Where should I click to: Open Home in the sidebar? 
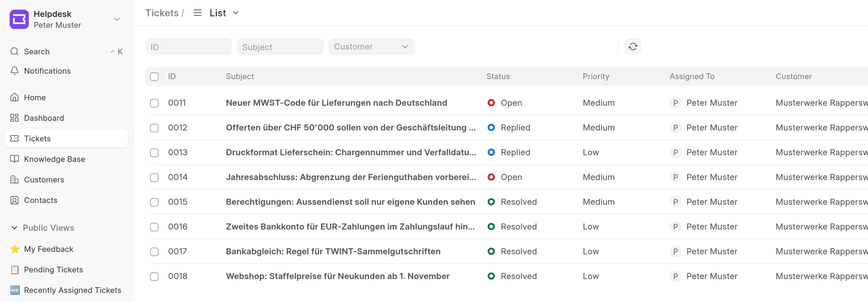click(x=66, y=97)
